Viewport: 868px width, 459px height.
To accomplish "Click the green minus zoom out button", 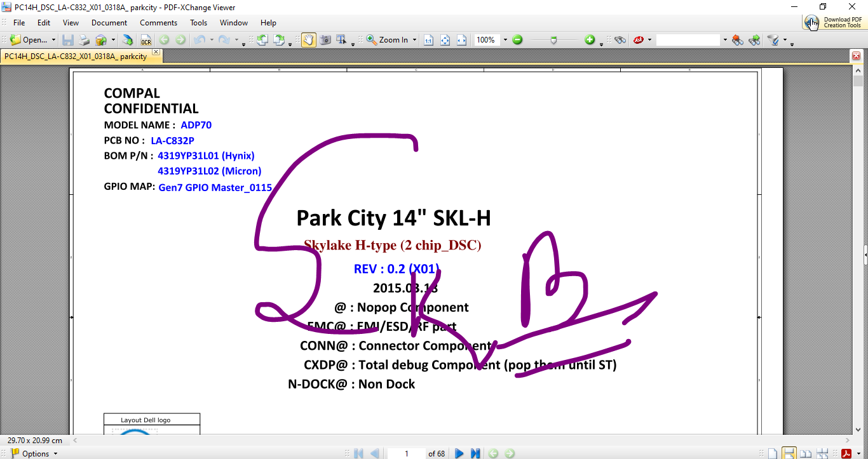I will coord(518,40).
